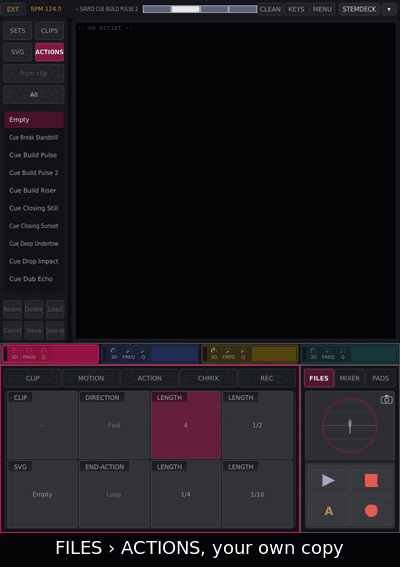Select Cue Break Standstill in list
Image resolution: width=400 pixels, height=567 pixels.
coord(34,137)
